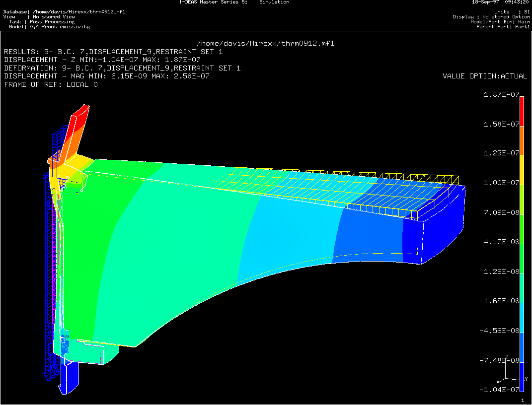Click the VALUE OPTION:ACTUAL label
Image resolution: width=532 pixels, height=405 pixels.
[484, 76]
